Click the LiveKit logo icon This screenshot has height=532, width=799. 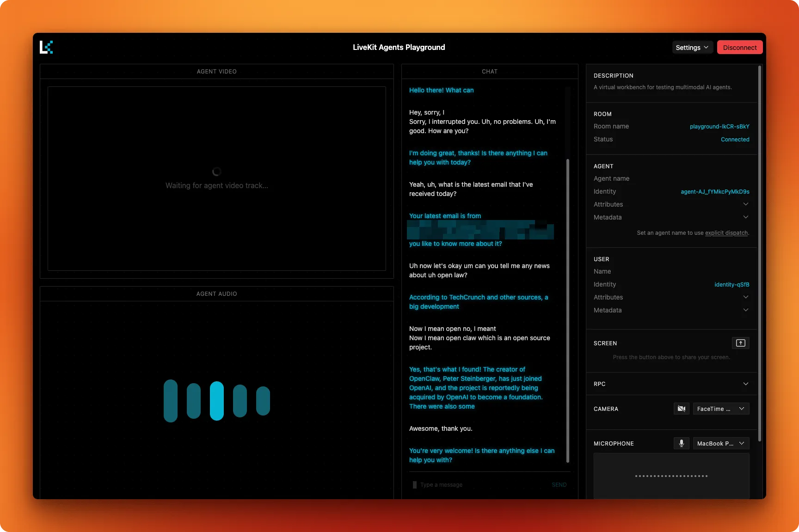46,47
